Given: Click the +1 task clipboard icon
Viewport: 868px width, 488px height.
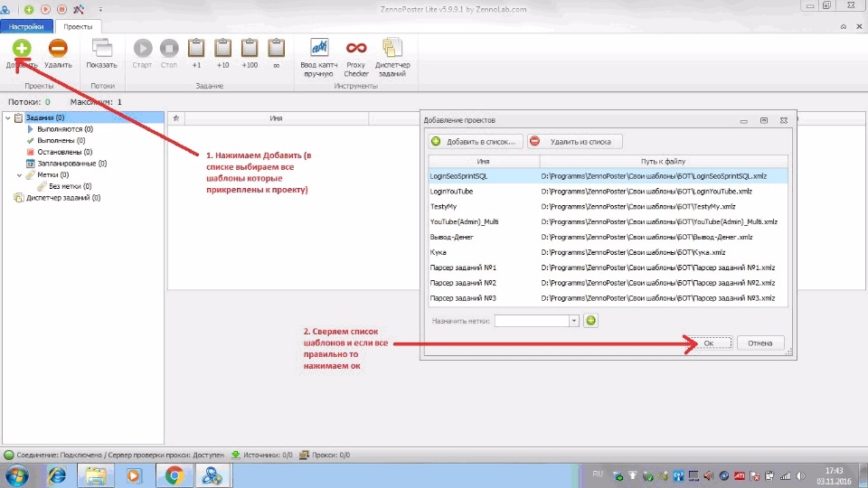Looking at the screenshot, I should pos(196,48).
